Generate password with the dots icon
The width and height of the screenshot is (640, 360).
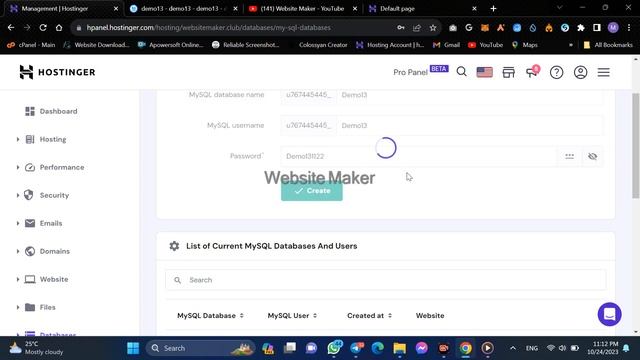click(x=569, y=156)
